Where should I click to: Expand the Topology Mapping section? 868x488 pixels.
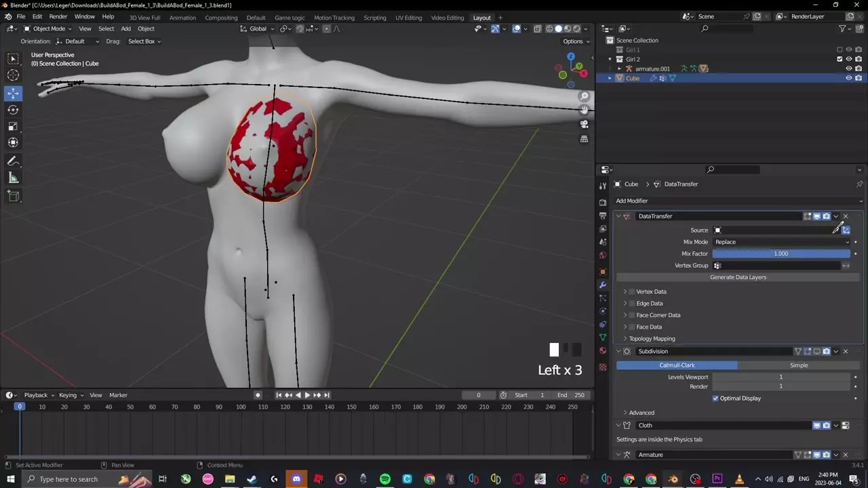click(651, 339)
